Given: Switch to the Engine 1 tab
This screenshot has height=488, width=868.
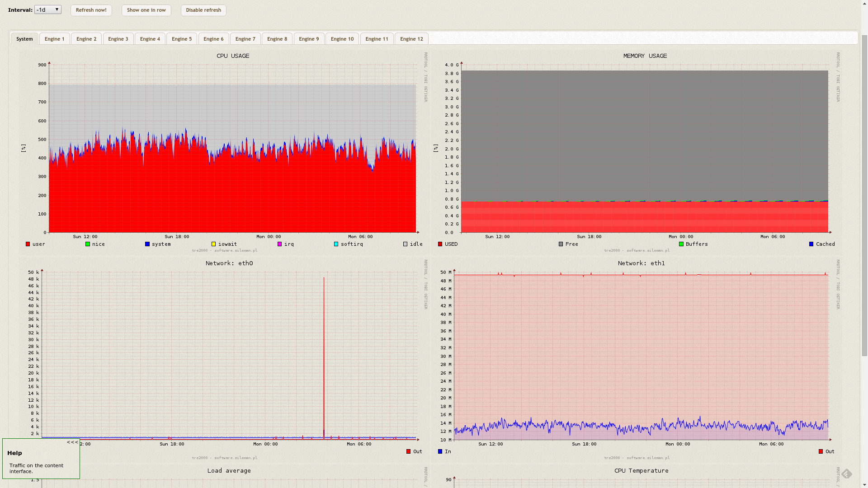Looking at the screenshot, I should [x=54, y=39].
